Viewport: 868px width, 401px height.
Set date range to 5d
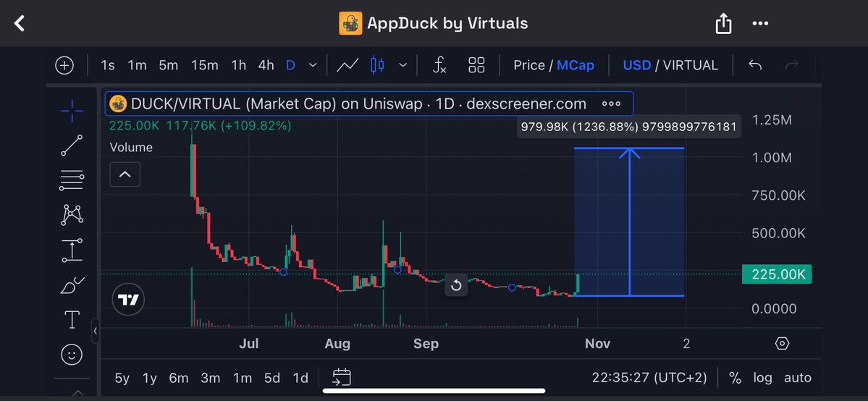coord(272,379)
